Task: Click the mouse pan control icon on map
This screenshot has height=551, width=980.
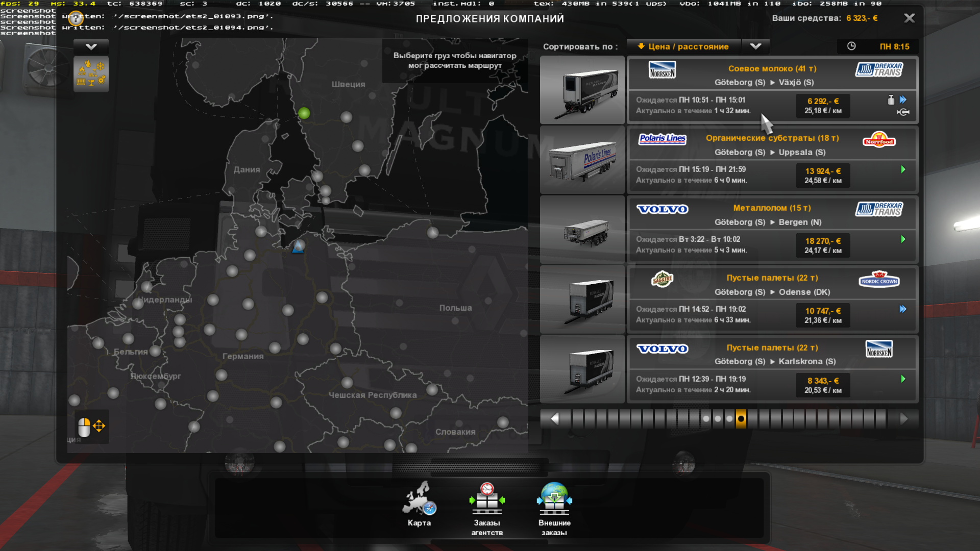Action: (91, 427)
